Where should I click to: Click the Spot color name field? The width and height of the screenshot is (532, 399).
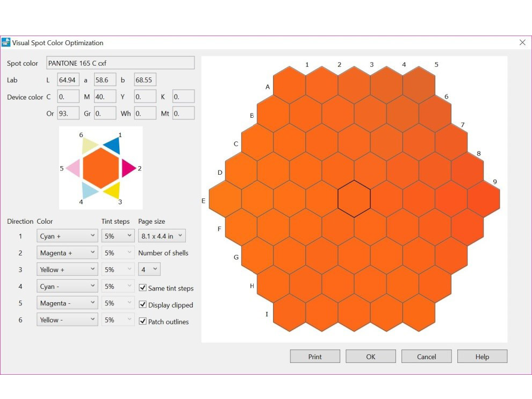point(120,63)
